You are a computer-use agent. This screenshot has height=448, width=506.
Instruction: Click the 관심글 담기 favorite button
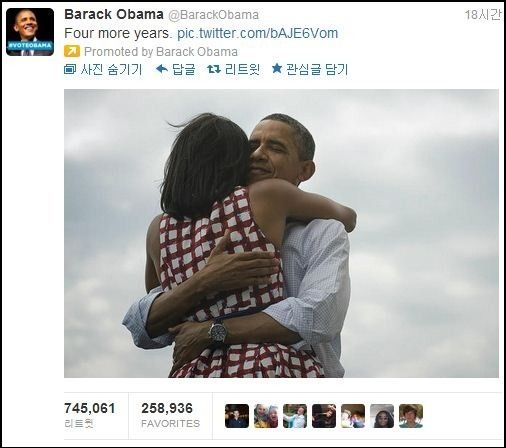click(317, 69)
